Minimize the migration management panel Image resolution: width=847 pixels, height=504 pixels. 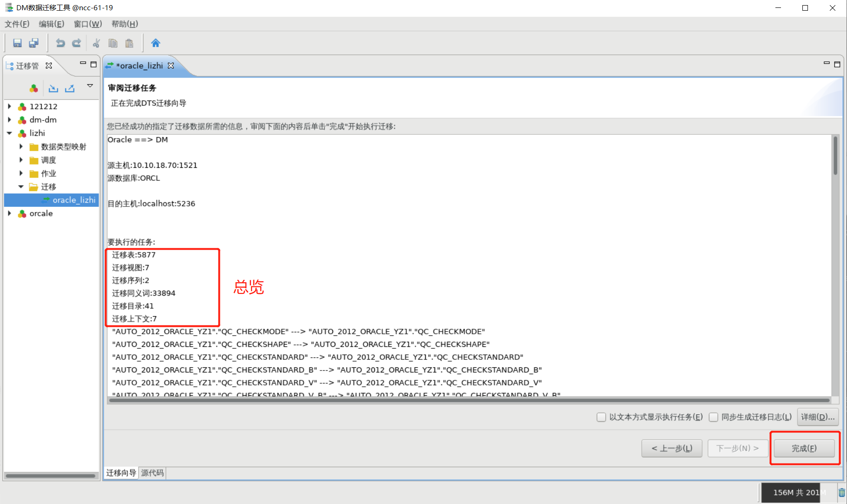tap(83, 63)
